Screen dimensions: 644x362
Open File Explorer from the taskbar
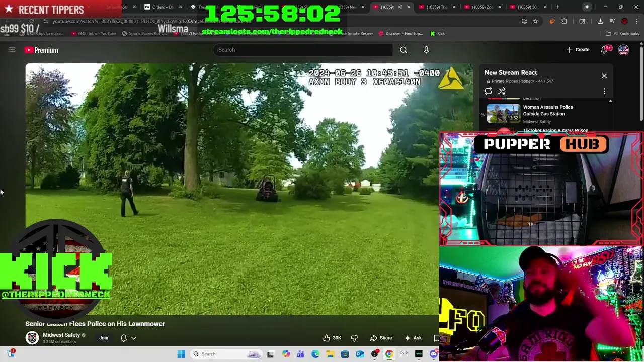click(330, 354)
